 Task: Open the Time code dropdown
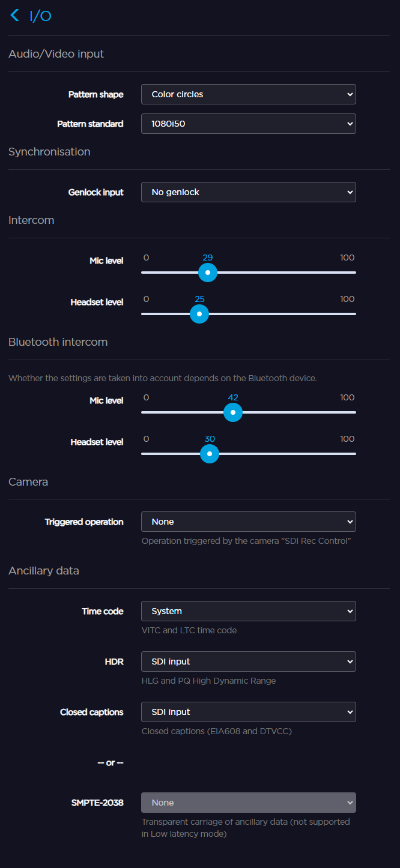(x=248, y=611)
